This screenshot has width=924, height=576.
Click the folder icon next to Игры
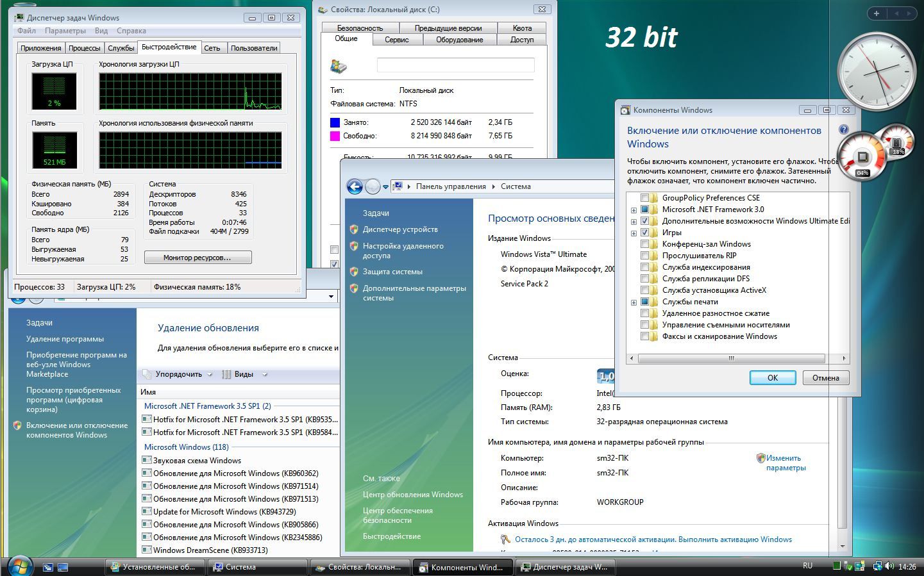[x=653, y=233]
